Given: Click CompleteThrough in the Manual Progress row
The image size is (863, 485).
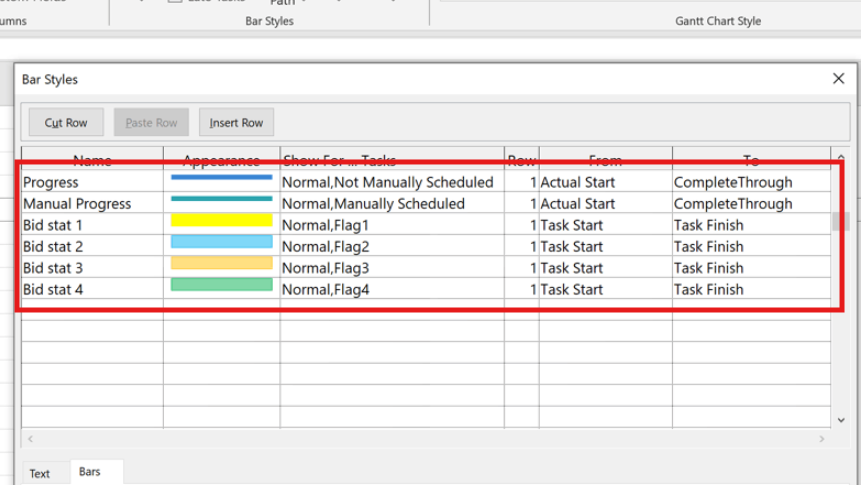Looking at the screenshot, I should click(x=751, y=203).
